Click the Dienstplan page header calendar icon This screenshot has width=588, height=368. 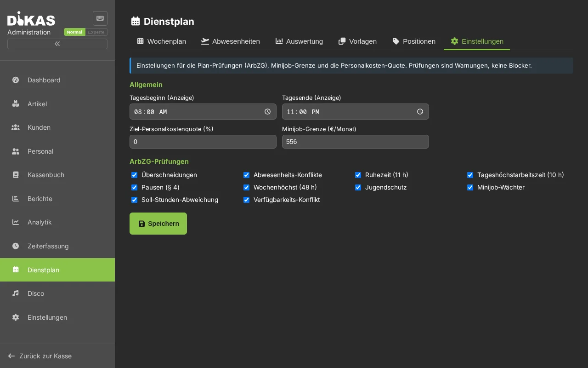pos(136,21)
